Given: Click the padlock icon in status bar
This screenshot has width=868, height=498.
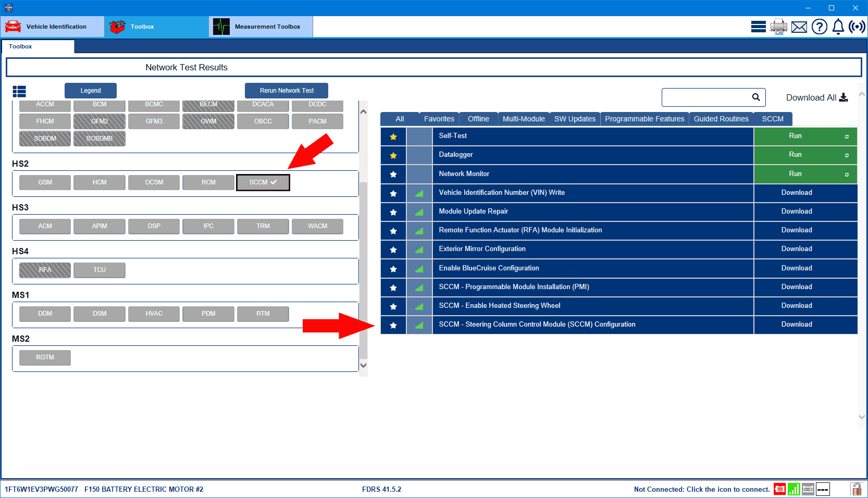Looking at the screenshot, I should tap(857, 489).
